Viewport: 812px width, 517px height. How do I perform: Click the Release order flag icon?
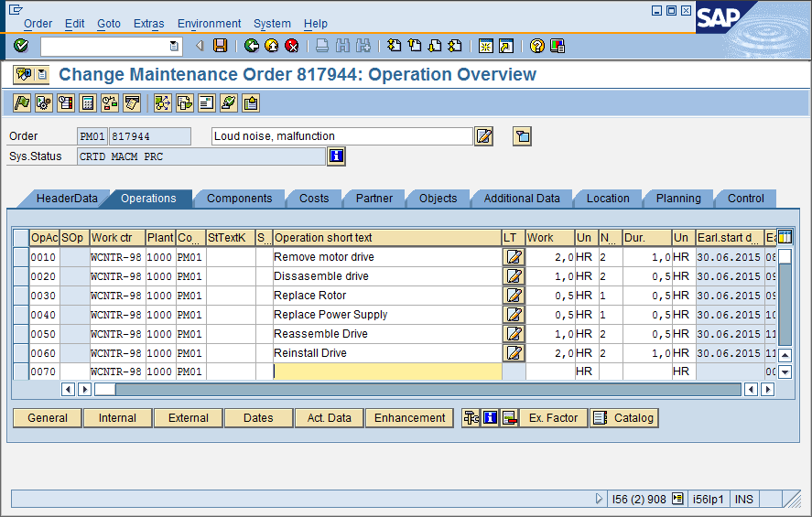click(22, 103)
